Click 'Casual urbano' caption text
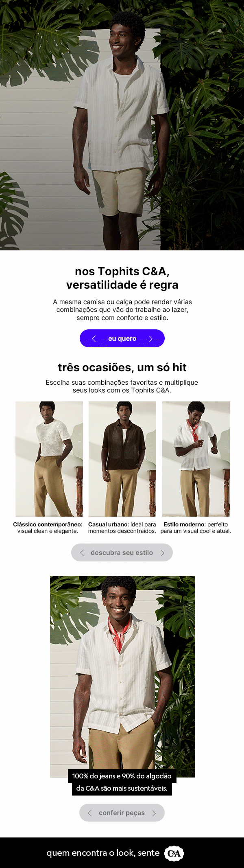 click(108, 524)
